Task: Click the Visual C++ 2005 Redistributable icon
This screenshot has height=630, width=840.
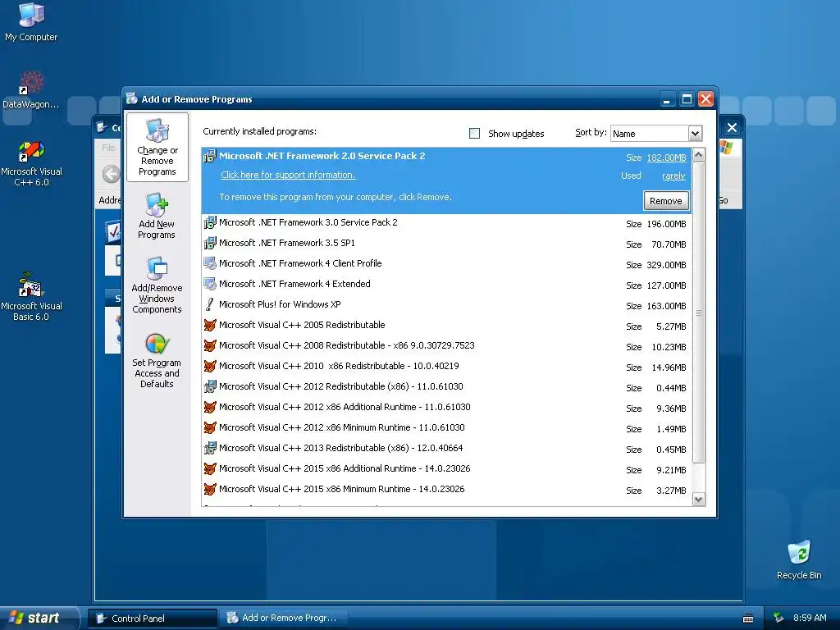Action: pyautogui.click(x=210, y=325)
